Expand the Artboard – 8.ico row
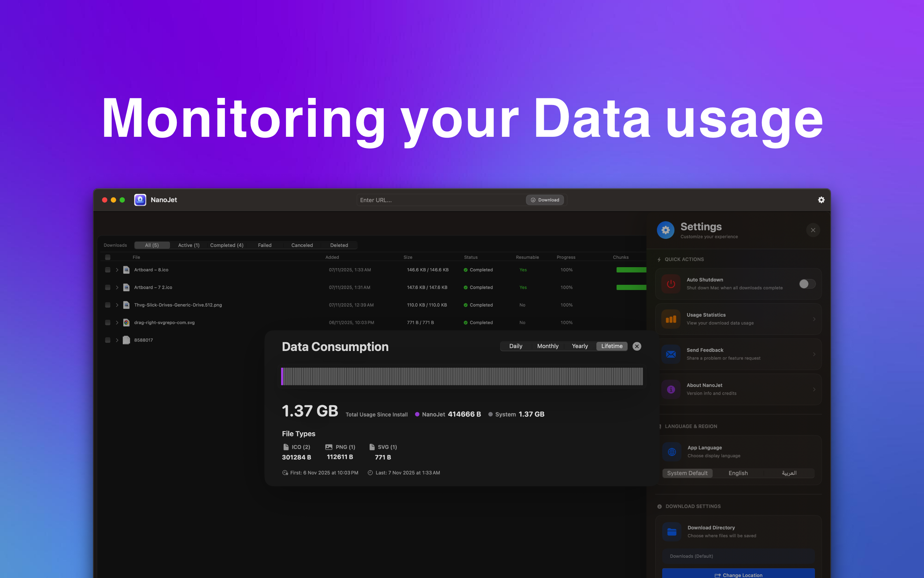 click(x=117, y=270)
